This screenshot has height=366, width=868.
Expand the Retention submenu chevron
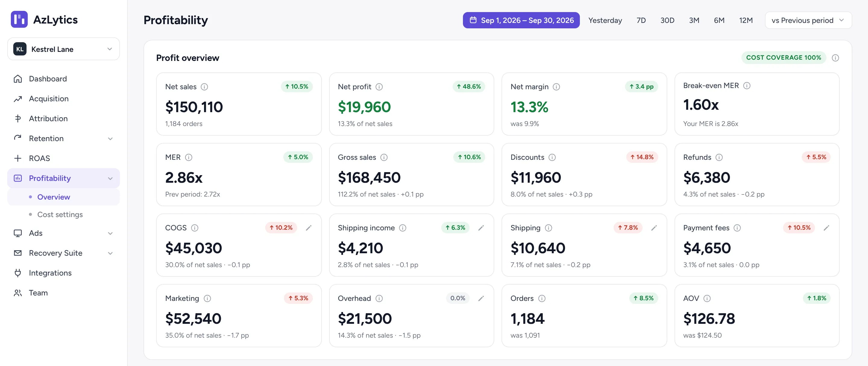coord(110,138)
